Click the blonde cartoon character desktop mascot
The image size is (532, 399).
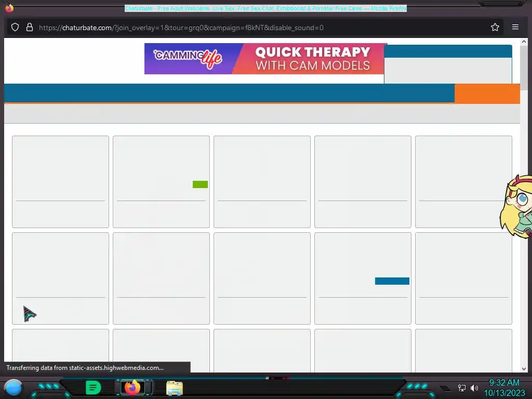[x=516, y=207]
